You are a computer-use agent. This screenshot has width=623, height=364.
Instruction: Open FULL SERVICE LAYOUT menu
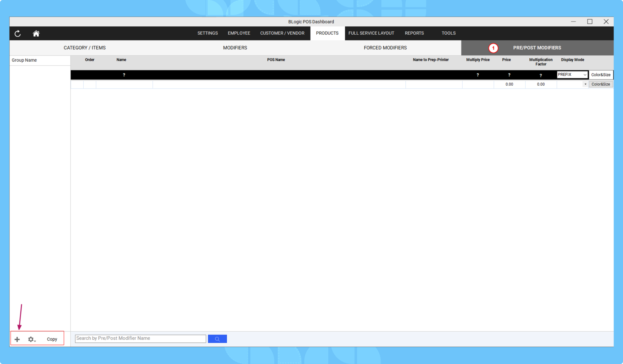371,33
